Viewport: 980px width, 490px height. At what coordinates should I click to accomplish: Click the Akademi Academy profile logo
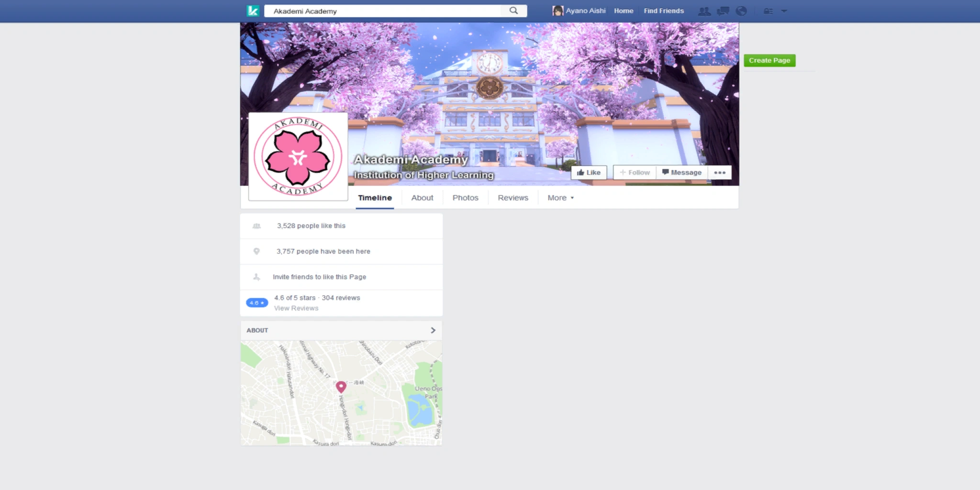(x=298, y=156)
